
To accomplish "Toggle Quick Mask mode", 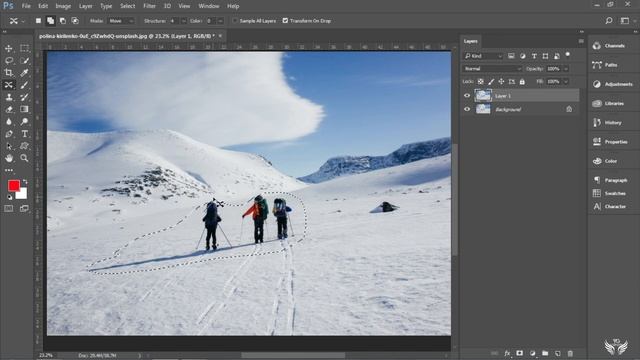I will (9, 209).
